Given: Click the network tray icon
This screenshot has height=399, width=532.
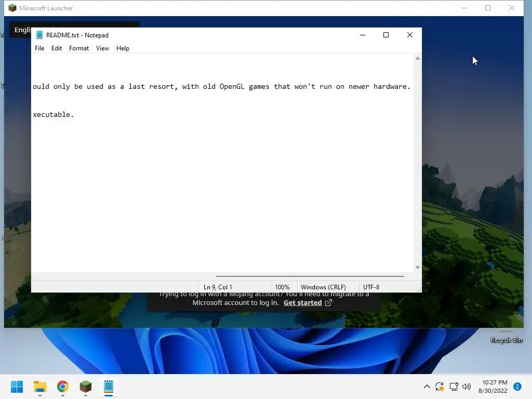Looking at the screenshot, I should pyautogui.click(x=454, y=387).
